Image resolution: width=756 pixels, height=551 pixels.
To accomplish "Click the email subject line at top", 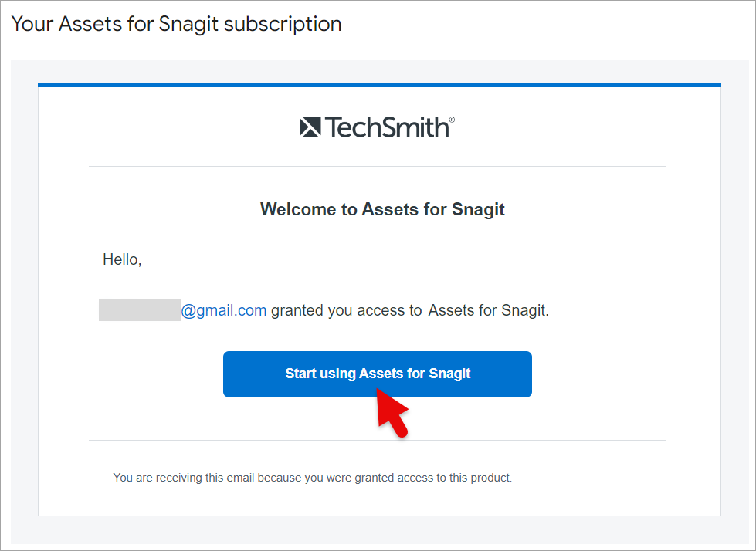I will coord(177,24).
